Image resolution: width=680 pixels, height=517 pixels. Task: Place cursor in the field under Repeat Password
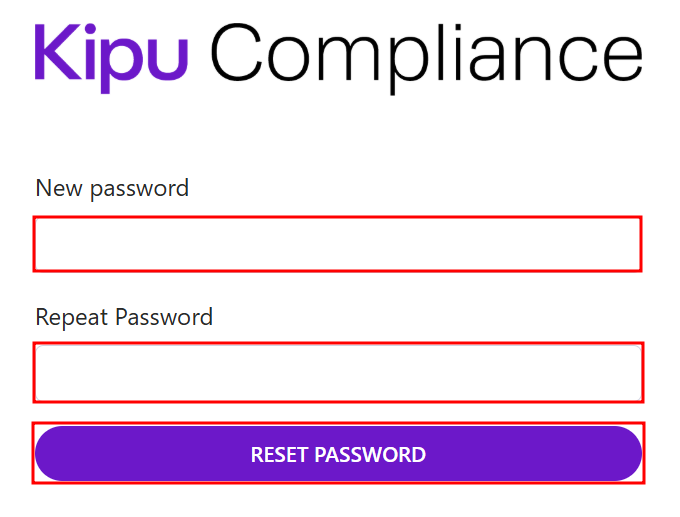coord(337,372)
